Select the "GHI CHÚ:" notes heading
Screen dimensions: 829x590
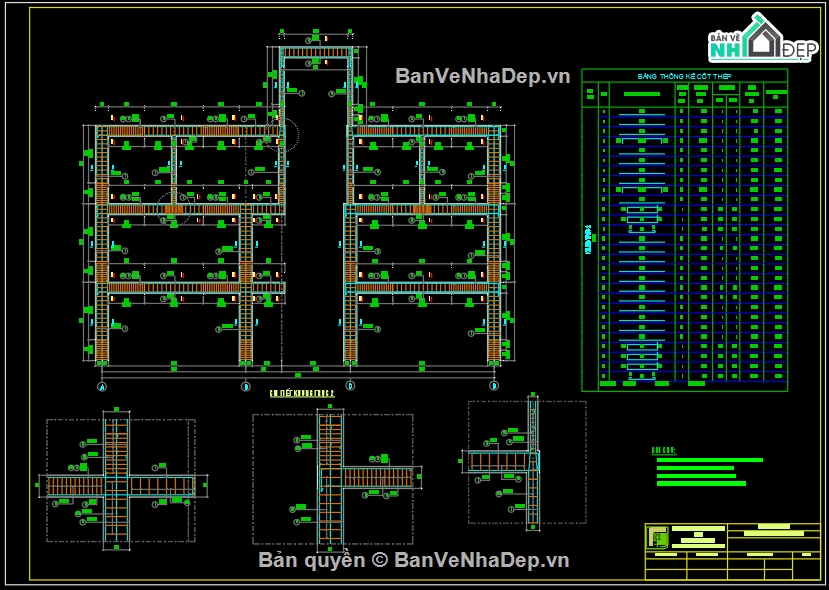tap(664, 450)
